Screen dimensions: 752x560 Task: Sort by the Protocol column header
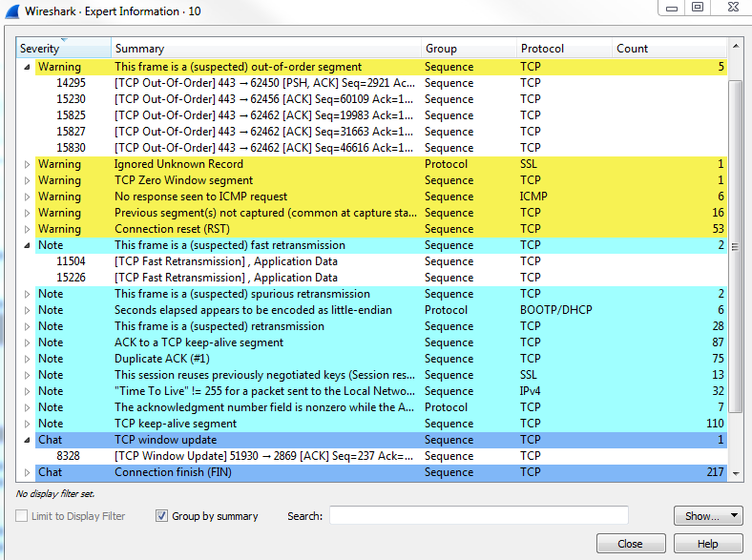coord(565,49)
